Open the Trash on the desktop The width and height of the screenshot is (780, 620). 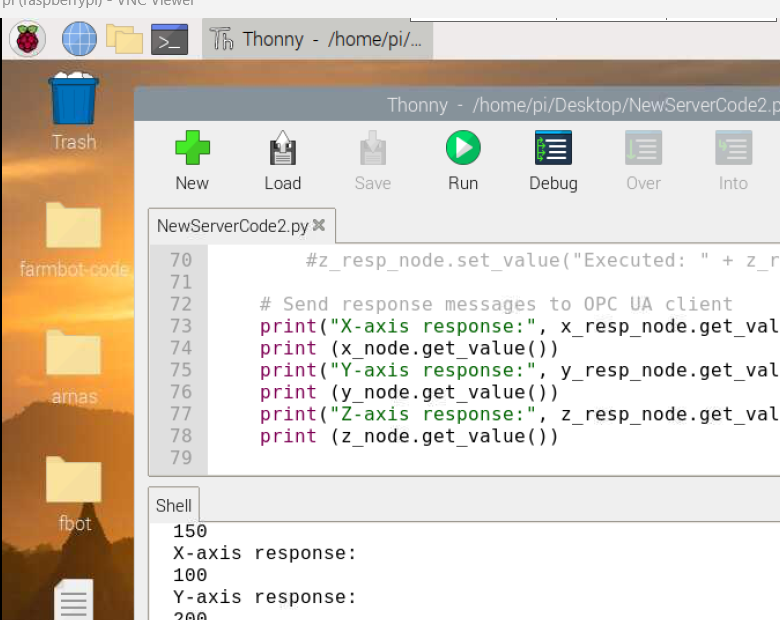coord(74,111)
